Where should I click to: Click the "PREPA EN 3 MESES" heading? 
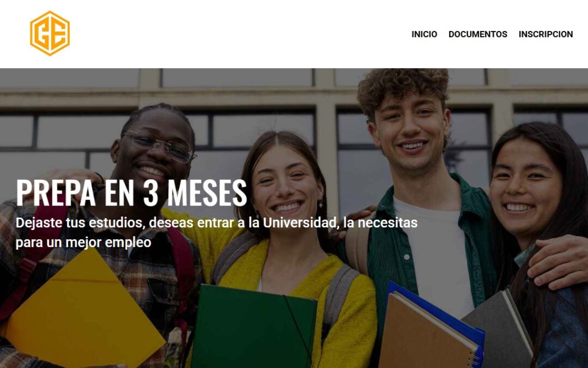point(132,192)
